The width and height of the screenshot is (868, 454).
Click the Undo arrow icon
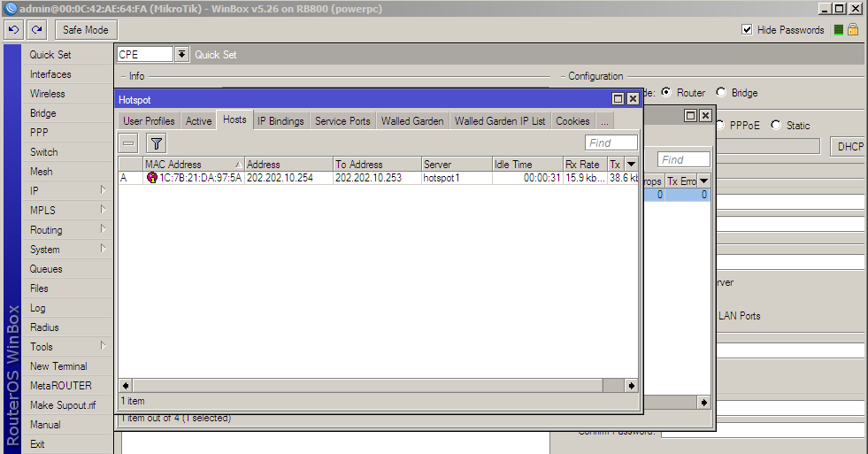click(x=14, y=30)
